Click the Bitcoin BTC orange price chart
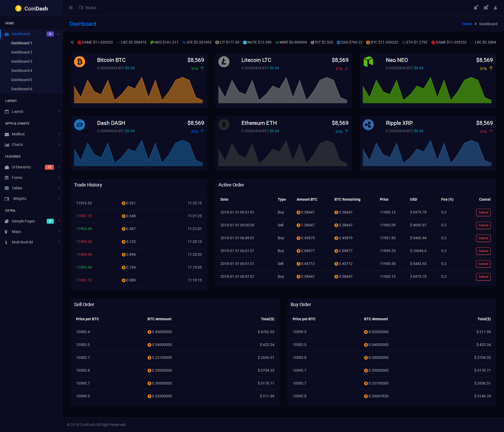Viewport: 504px width, 432px height. click(x=138, y=90)
